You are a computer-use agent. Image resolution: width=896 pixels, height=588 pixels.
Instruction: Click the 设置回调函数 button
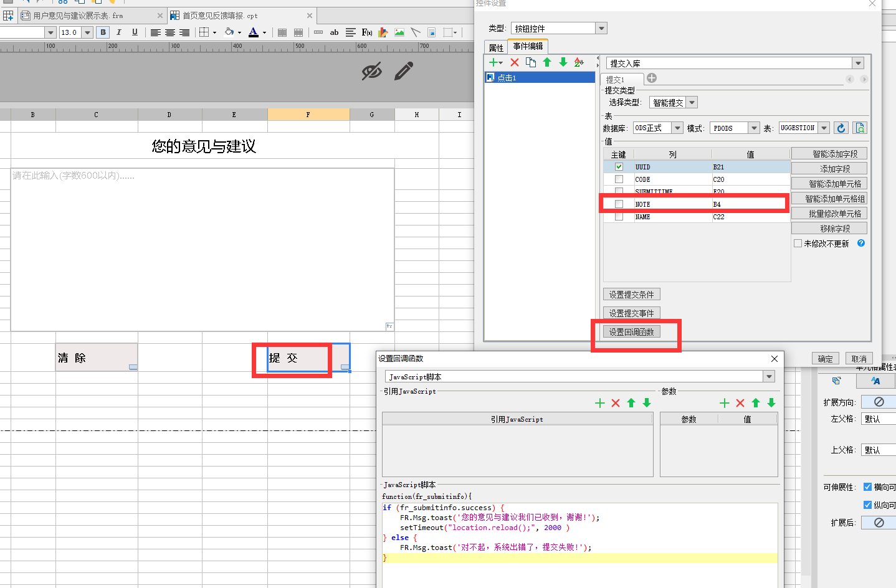click(x=632, y=331)
